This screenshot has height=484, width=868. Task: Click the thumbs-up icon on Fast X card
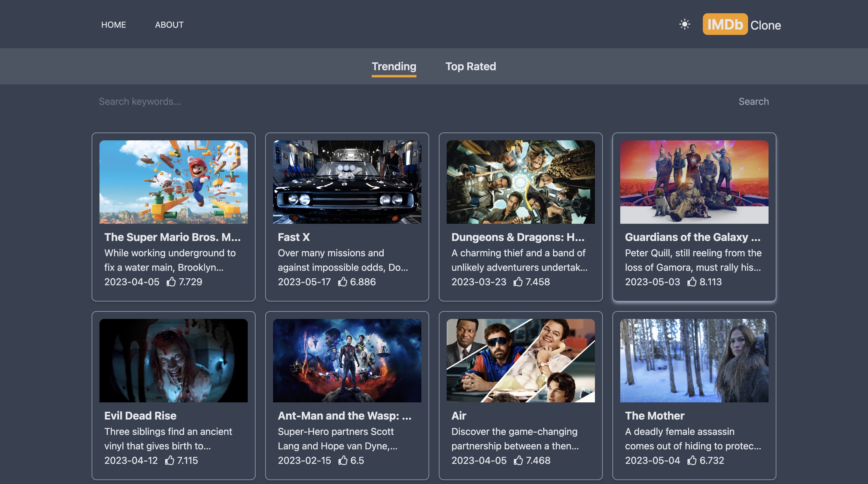click(343, 282)
